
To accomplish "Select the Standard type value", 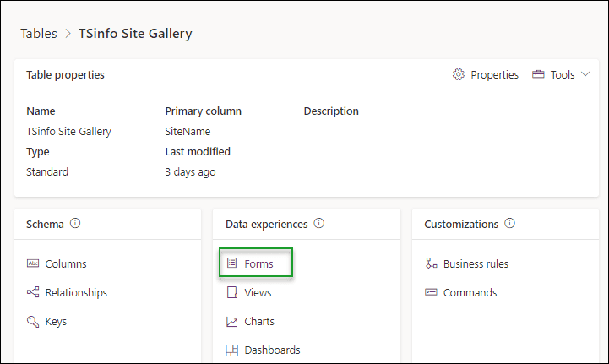I will click(47, 171).
